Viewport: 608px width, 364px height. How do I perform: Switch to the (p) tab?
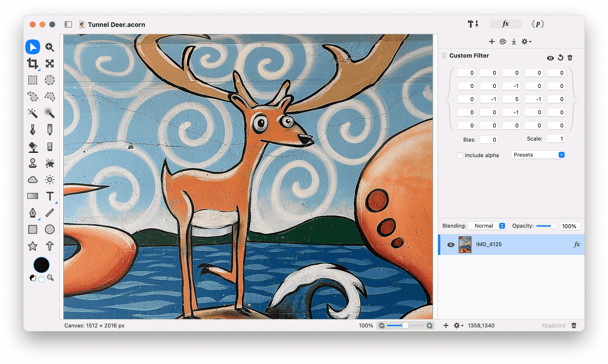538,24
